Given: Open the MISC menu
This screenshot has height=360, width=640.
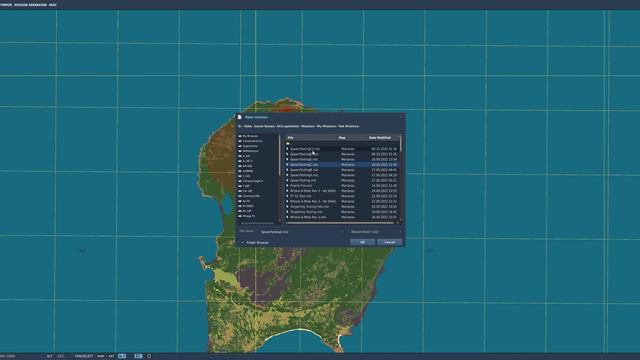Looking at the screenshot, I should (53, 5).
